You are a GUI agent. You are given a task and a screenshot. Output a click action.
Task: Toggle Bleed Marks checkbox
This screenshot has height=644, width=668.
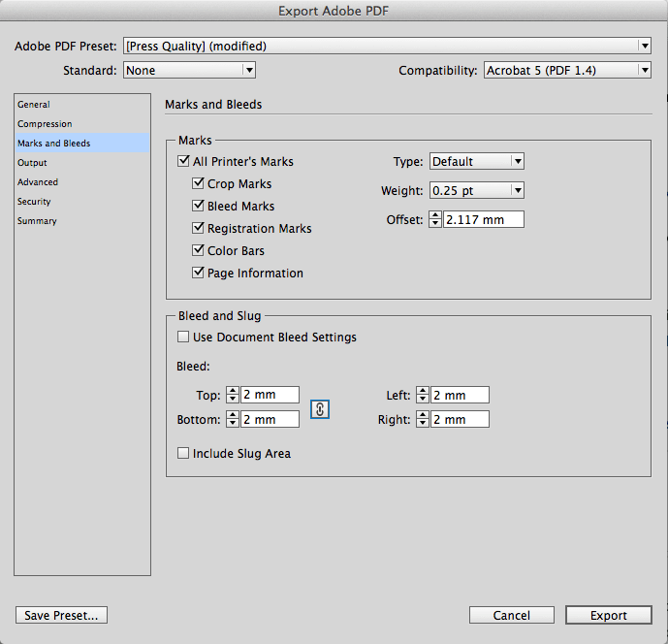click(x=198, y=206)
